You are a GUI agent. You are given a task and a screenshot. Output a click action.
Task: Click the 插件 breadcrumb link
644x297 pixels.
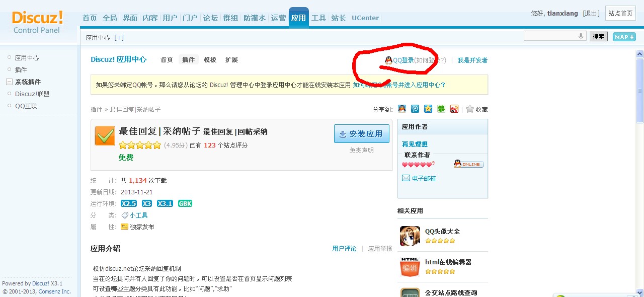(x=96, y=109)
